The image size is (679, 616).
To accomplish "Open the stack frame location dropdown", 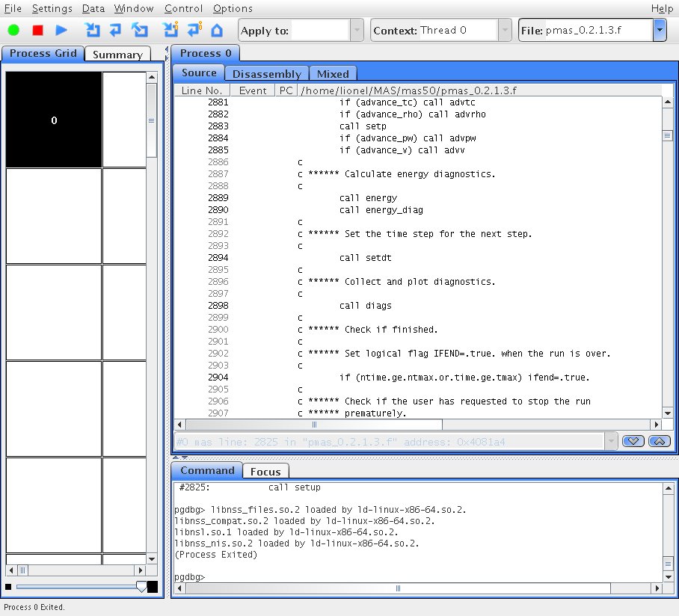I will 612,442.
